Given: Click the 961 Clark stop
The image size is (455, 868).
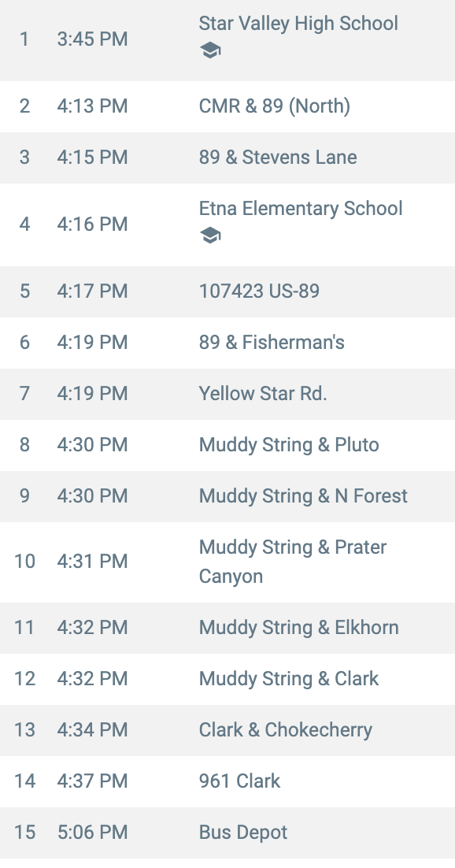Looking at the screenshot, I should pos(227,781).
